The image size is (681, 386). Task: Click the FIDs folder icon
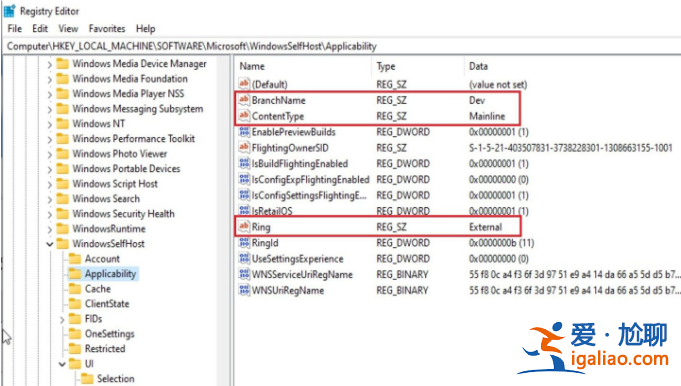pos(75,319)
